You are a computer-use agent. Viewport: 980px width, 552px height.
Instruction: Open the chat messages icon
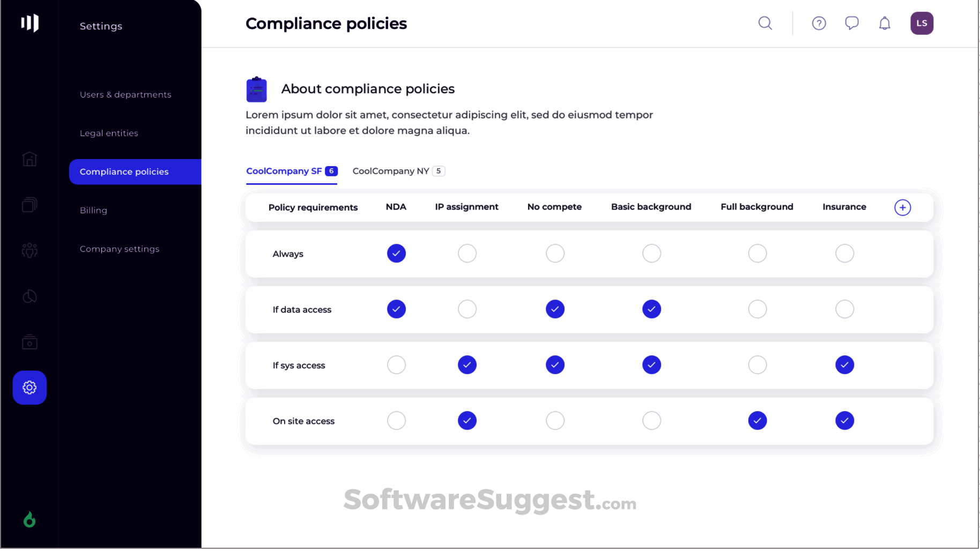point(851,23)
